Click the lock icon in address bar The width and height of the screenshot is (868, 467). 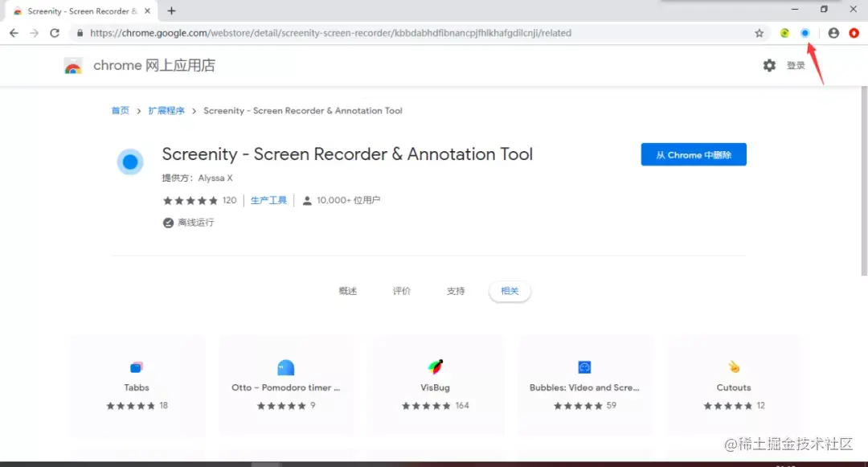pyautogui.click(x=80, y=33)
